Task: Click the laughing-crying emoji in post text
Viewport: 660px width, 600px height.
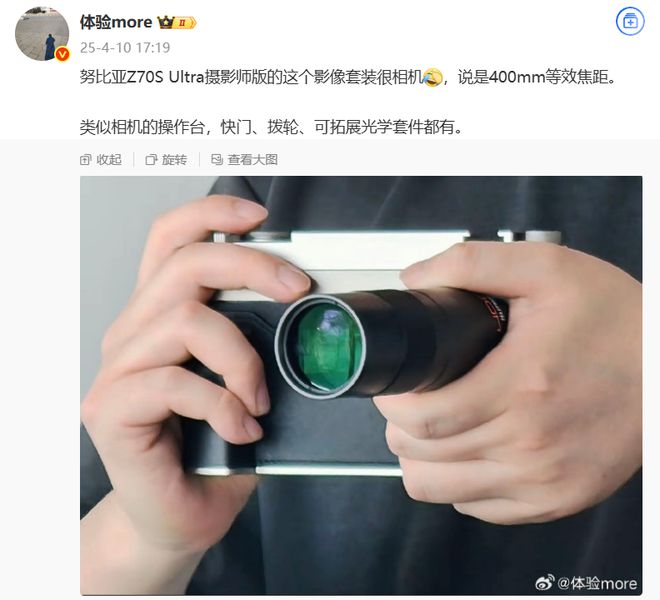Action: pos(433,77)
